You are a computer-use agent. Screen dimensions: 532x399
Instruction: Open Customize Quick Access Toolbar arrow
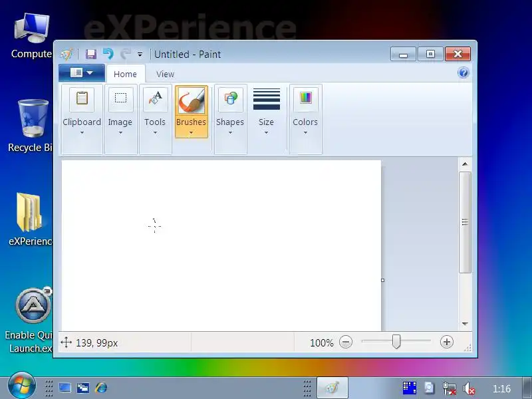tap(140, 55)
